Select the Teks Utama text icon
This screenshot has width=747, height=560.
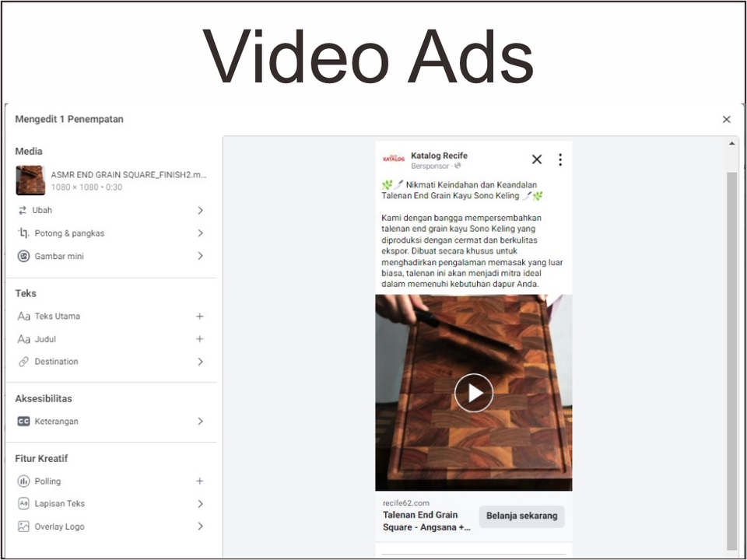tap(25, 316)
